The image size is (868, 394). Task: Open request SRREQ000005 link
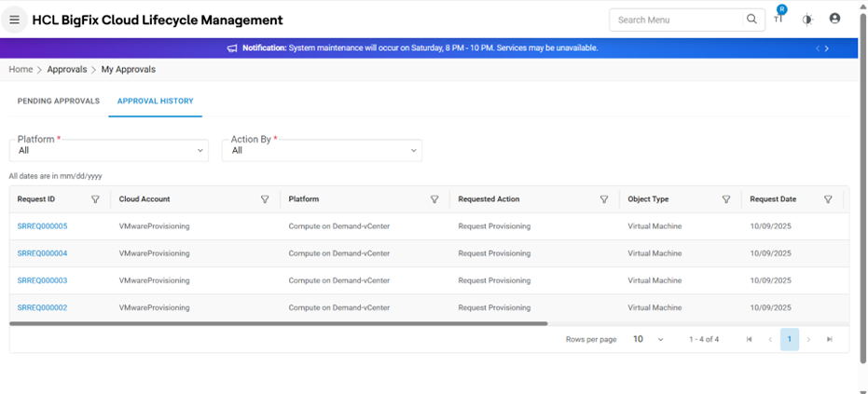coord(42,226)
